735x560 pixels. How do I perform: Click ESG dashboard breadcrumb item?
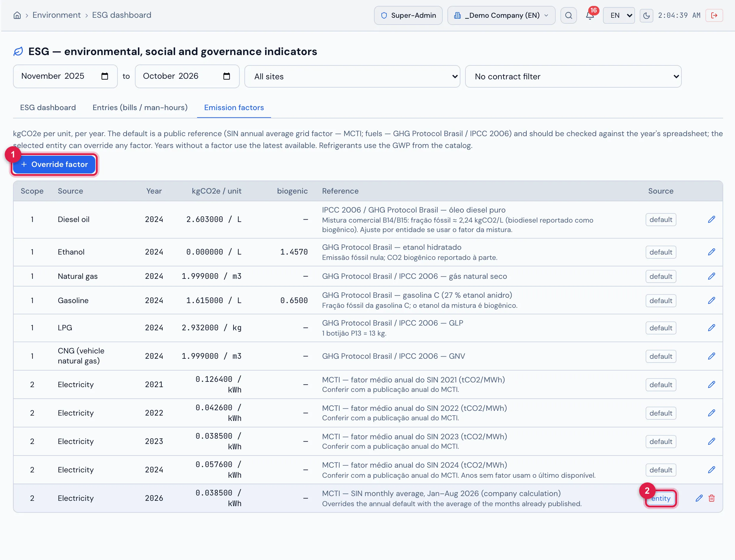coord(122,15)
